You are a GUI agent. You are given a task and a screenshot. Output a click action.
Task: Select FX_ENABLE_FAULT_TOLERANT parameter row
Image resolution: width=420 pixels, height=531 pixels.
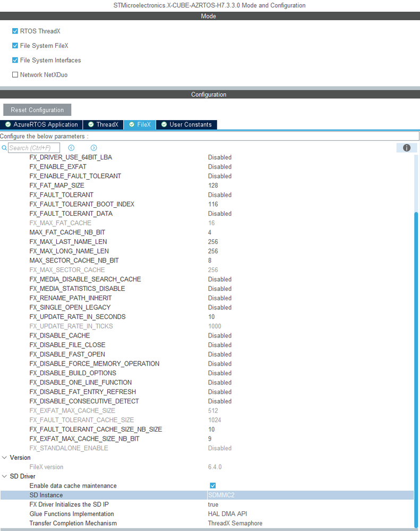pyautogui.click(x=207, y=176)
